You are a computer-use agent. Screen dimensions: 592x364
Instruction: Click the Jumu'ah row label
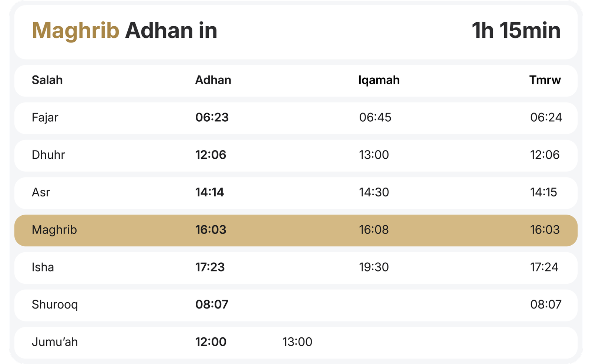pos(55,342)
